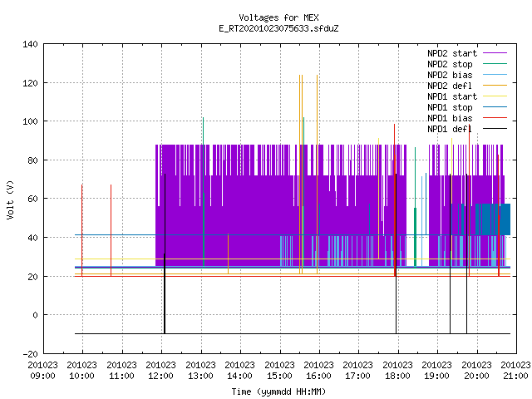Click the x-axis tick label 15:00
The image size is (532, 399).
click(279, 376)
